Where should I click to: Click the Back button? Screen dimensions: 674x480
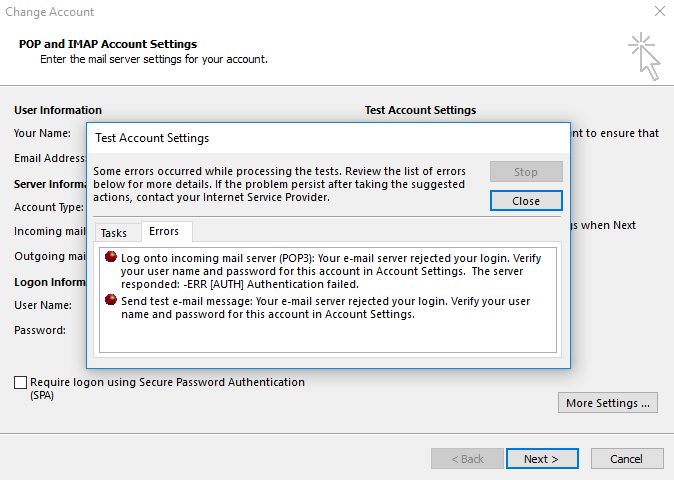pos(467,459)
